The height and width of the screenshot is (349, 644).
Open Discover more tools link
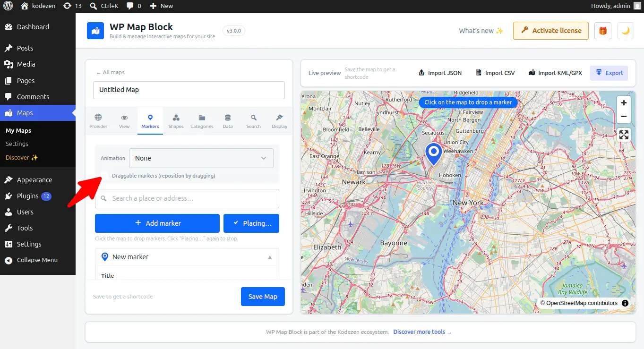tap(422, 332)
